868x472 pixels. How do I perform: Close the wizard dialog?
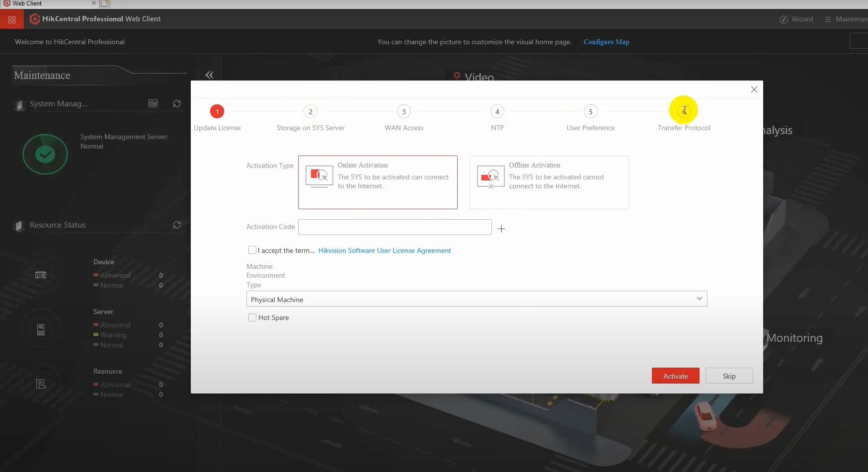754,89
